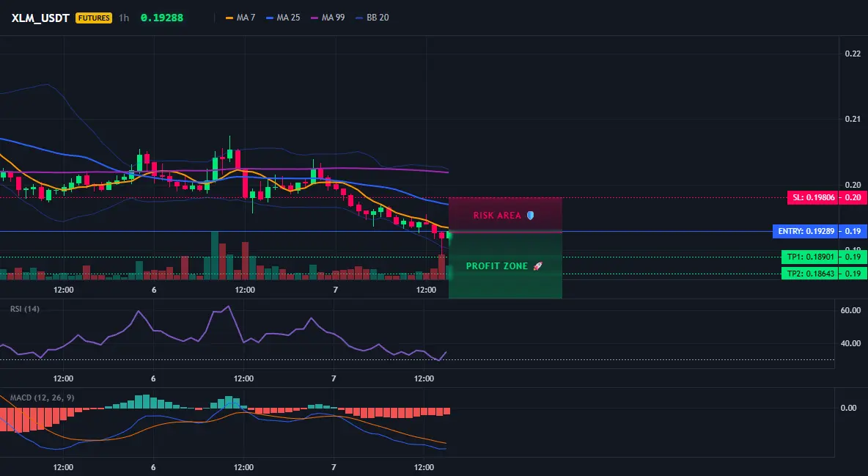Click the PROFIT ZONE label
This screenshot has width=868, height=476.
(x=496, y=266)
